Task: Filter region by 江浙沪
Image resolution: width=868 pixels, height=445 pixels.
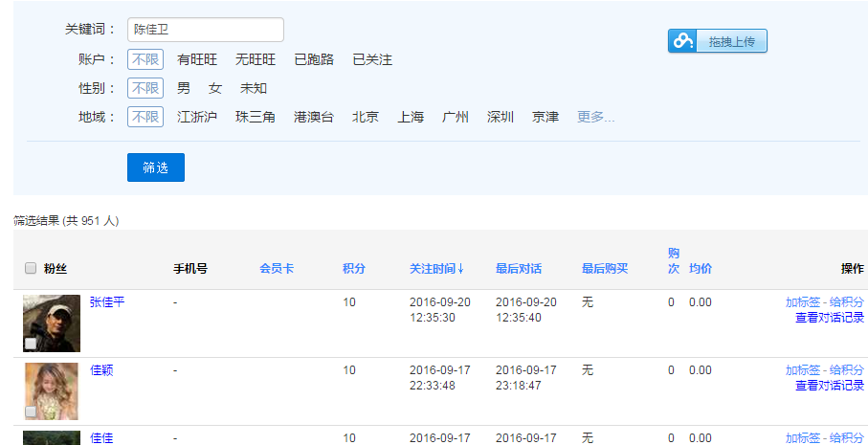Action: point(197,117)
